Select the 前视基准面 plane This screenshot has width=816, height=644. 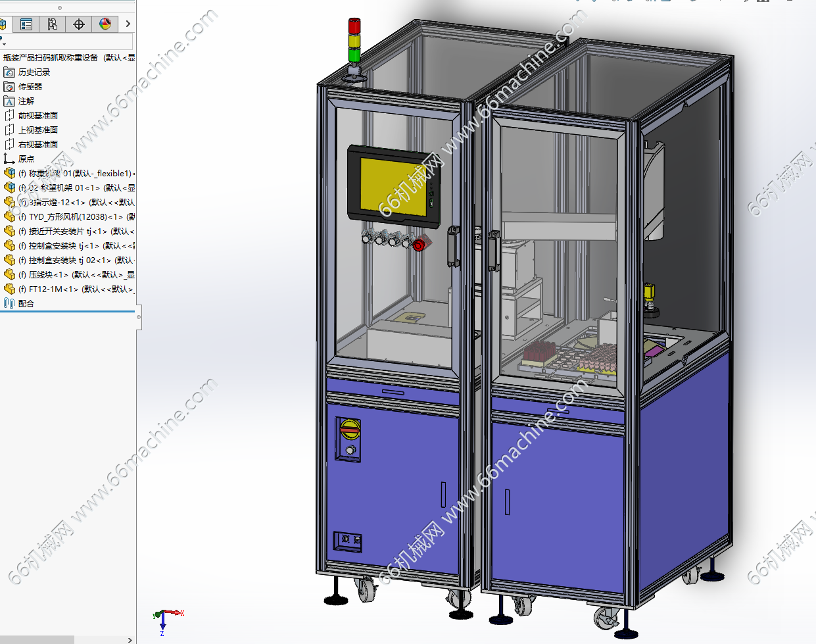(x=37, y=116)
